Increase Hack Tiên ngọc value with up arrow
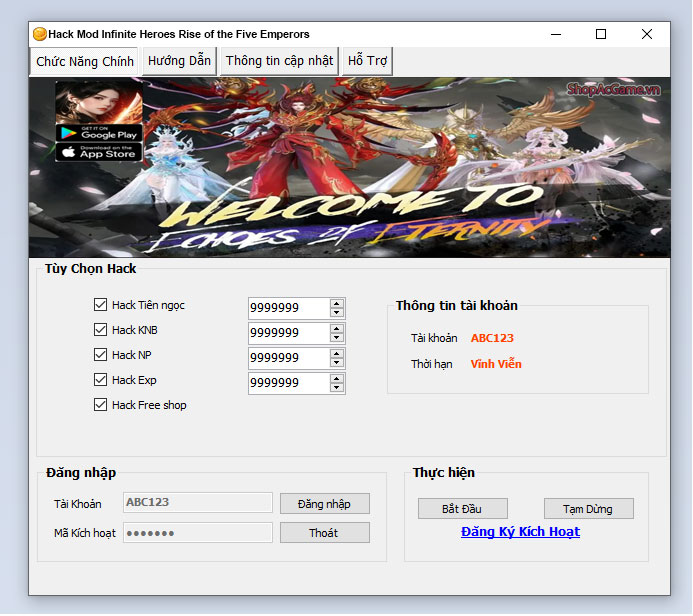 (x=336, y=304)
